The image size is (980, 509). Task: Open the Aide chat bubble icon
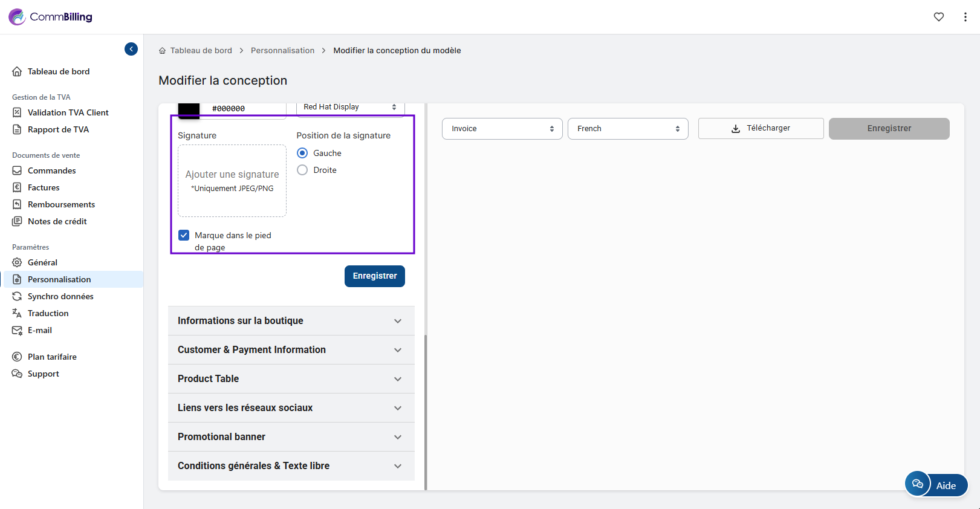pyautogui.click(x=918, y=484)
